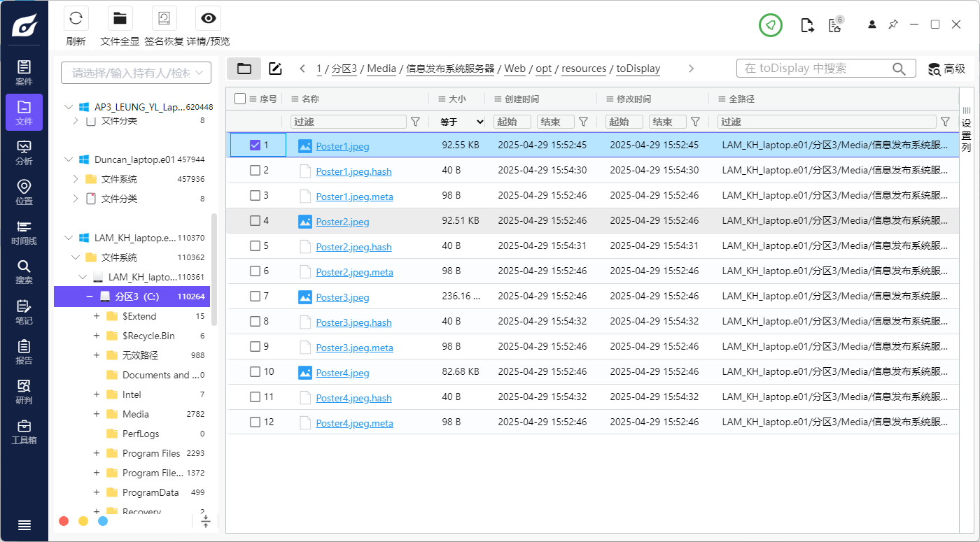The image size is (980, 542).
Task: Go to opt in breadcrumb path
Action: pos(544,69)
